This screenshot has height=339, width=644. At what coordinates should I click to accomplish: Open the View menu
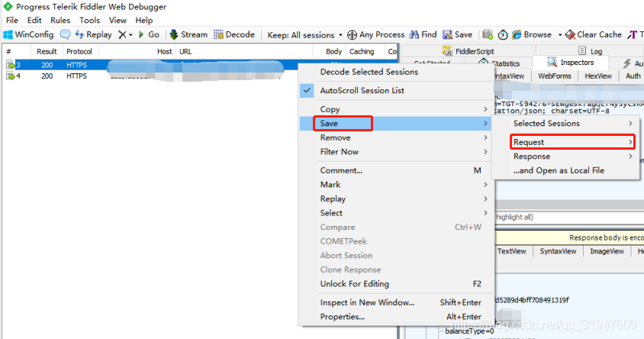(118, 20)
